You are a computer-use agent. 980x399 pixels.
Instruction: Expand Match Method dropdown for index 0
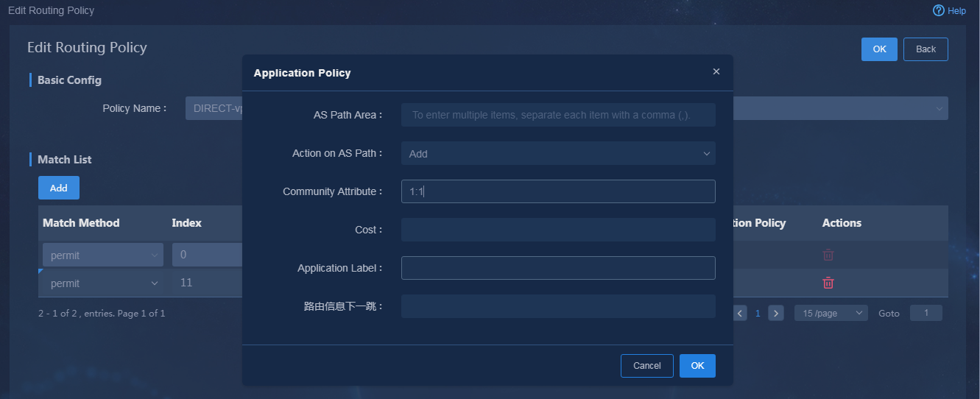pyautogui.click(x=103, y=255)
